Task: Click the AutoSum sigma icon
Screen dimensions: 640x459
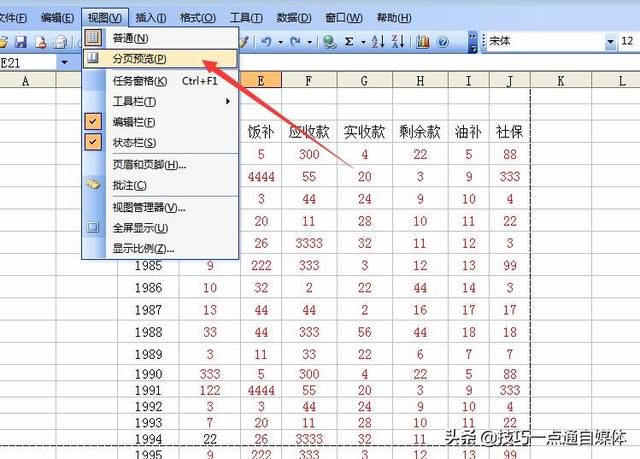Action: pyautogui.click(x=349, y=41)
